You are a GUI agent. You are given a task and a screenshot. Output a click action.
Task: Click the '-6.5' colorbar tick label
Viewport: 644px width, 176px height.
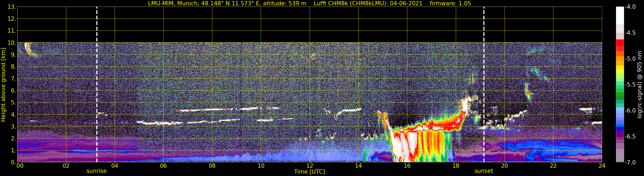coord(630,137)
